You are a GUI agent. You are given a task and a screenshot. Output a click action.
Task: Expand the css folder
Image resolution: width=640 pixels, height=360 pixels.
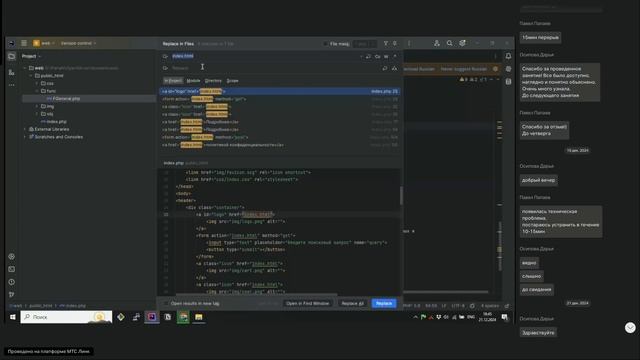click(37, 83)
